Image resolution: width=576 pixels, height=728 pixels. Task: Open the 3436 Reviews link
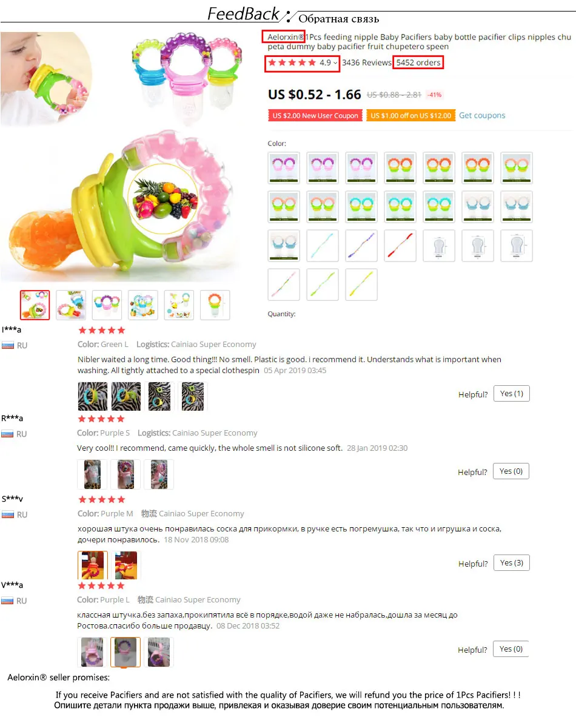pyautogui.click(x=367, y=62)
